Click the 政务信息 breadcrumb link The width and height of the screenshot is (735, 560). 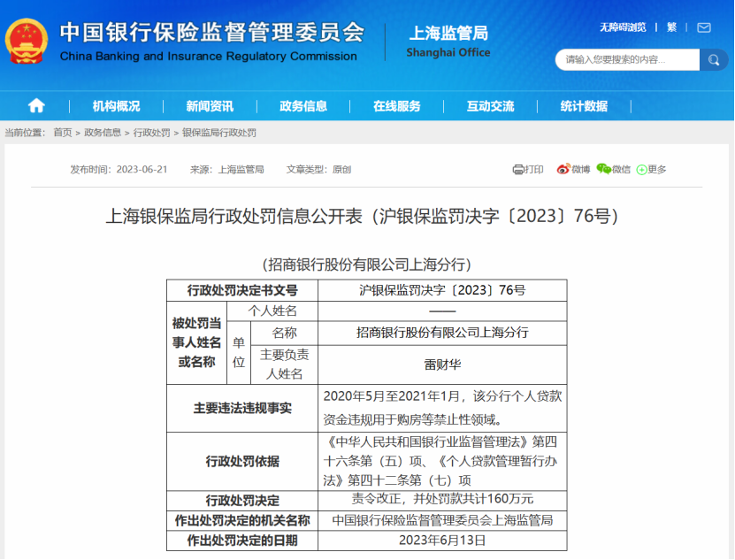103,133
